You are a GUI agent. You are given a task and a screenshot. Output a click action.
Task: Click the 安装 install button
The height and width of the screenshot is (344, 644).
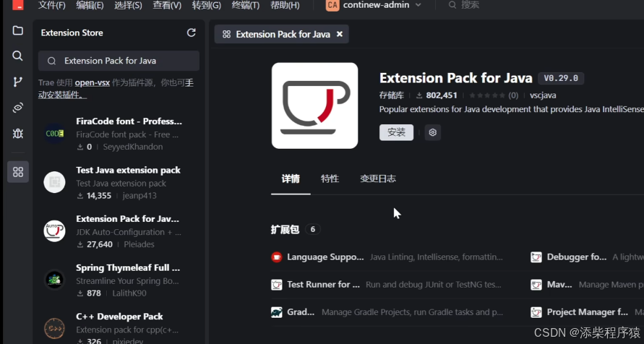tap(396, 132)
